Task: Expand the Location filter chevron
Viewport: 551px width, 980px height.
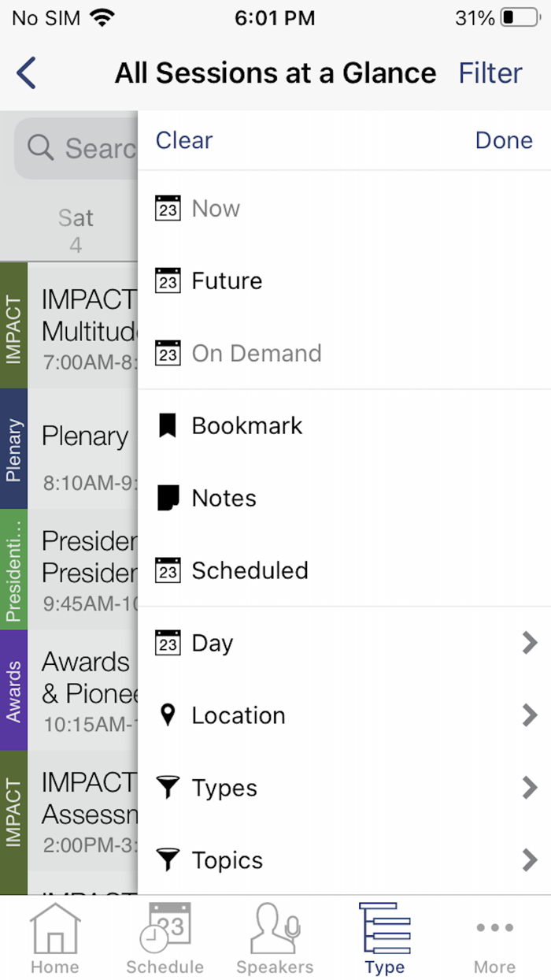Action: click(529, 715)
